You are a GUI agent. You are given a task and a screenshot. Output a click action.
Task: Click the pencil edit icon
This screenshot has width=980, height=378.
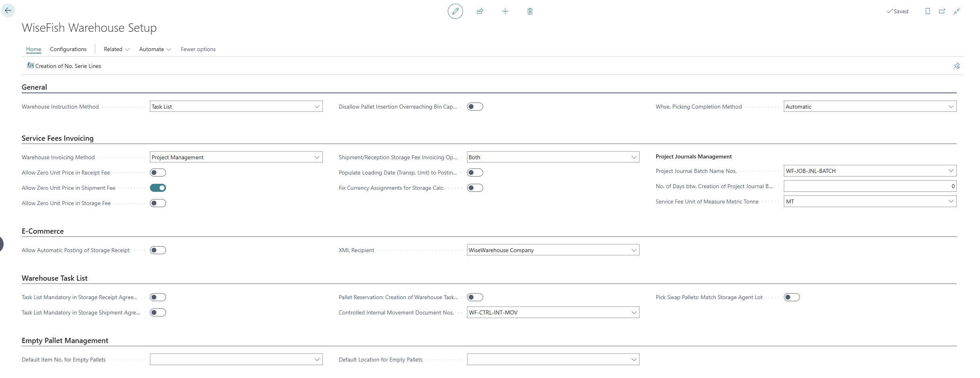click(455, 11)
